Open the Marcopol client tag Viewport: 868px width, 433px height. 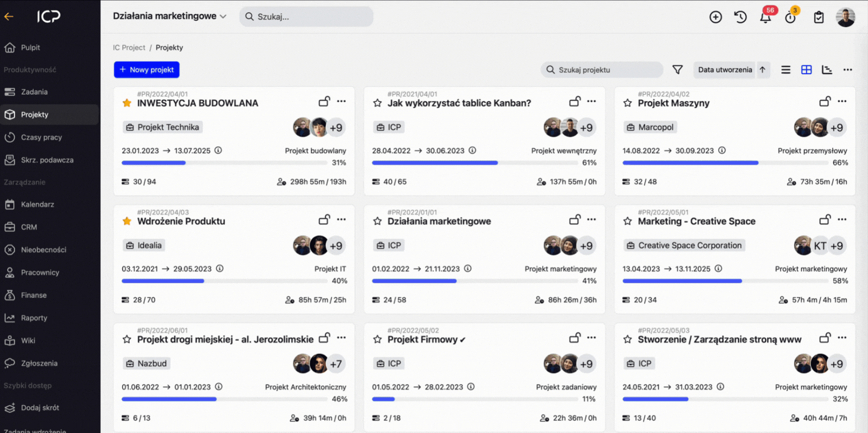pyautogui.click(x=650, y=127)
